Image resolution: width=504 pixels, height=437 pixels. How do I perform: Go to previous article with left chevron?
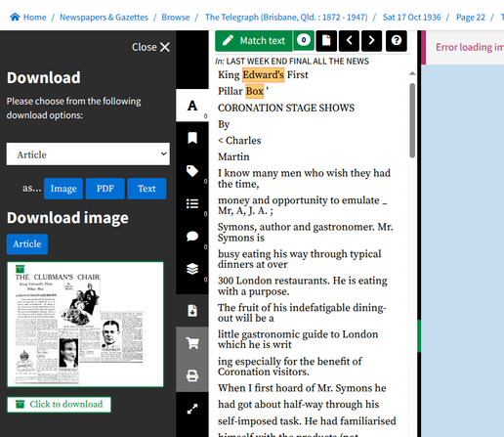tap(349, 41)
